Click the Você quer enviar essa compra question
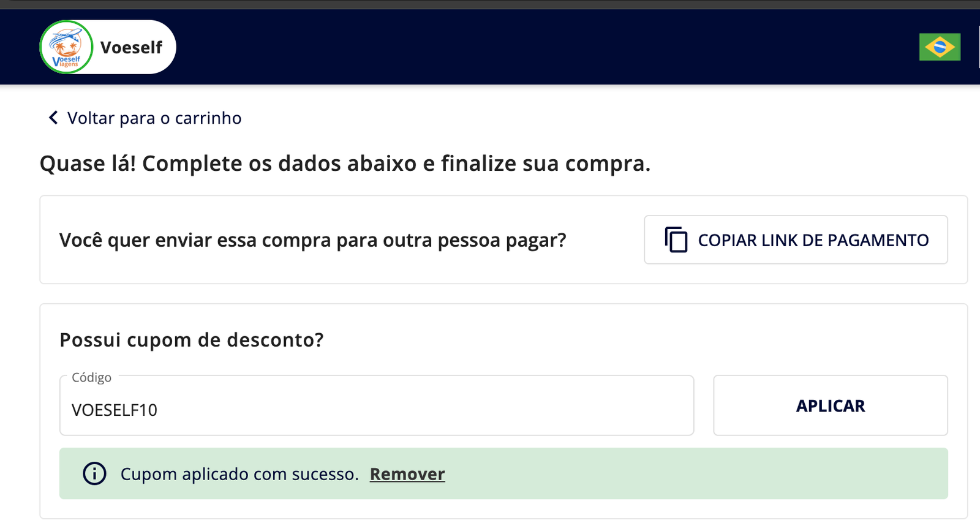The height and width of the screenshot is (531, 980). pos(312,240)
